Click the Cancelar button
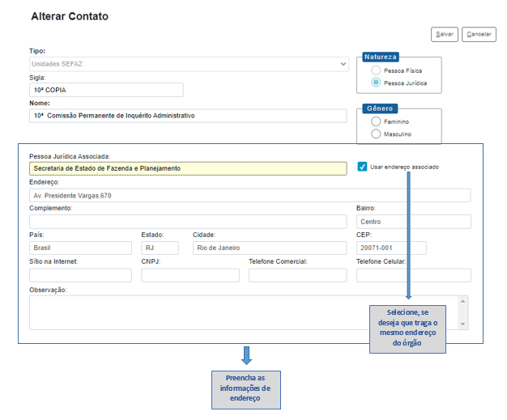Image resolution: width=507 pixels, height=420 pixels. pyautogui.click(x=479, y=34)
